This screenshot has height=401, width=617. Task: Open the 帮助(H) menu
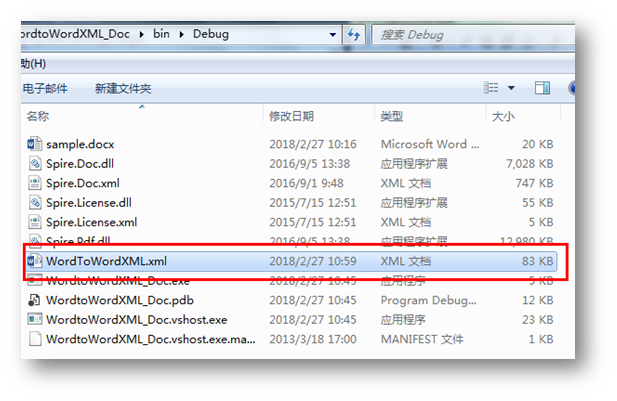[x=34, y=64]
